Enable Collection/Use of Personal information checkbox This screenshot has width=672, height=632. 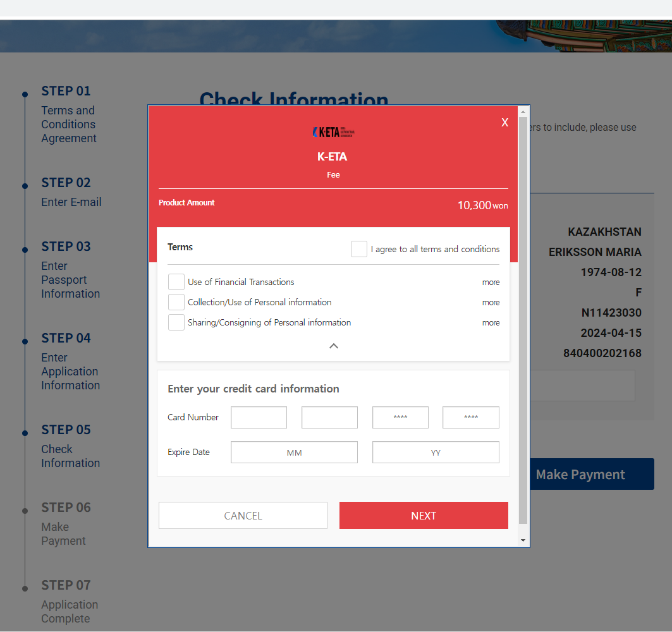(176, 302)
